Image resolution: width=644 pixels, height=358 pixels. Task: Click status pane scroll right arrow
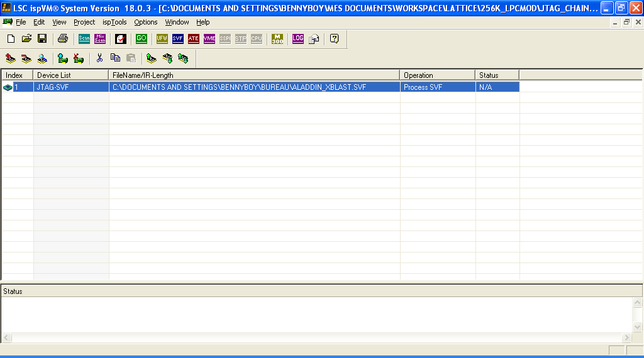(626, 337)
